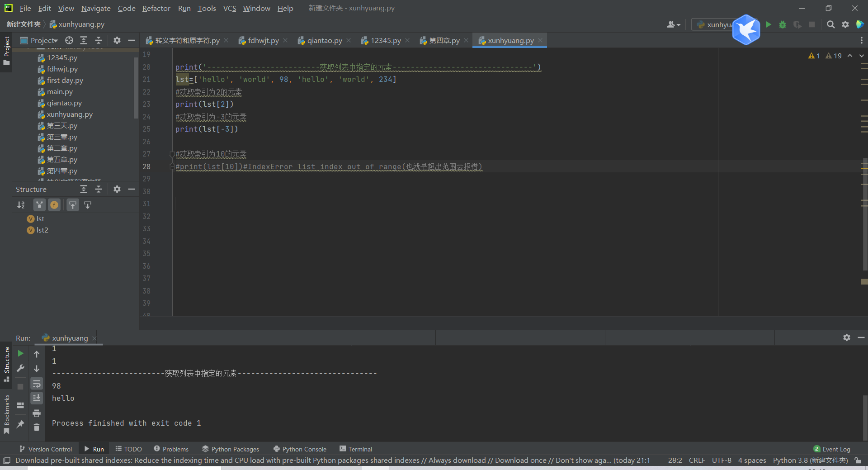Open the editor tab overflow menu

(x=861, y=40)
